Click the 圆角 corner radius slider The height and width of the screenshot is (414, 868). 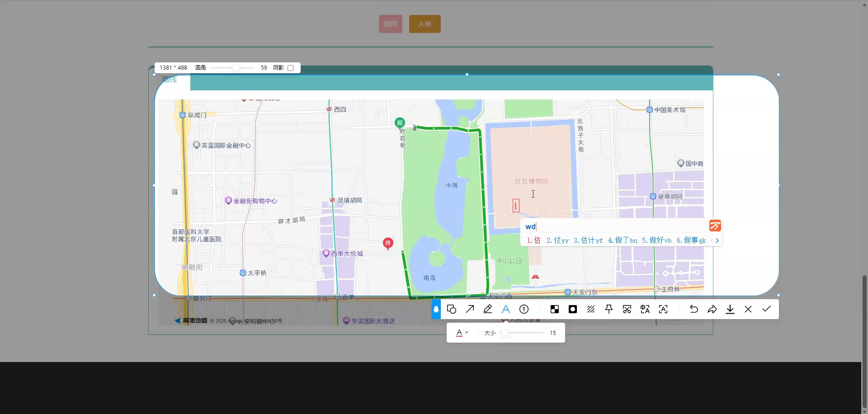232,68
